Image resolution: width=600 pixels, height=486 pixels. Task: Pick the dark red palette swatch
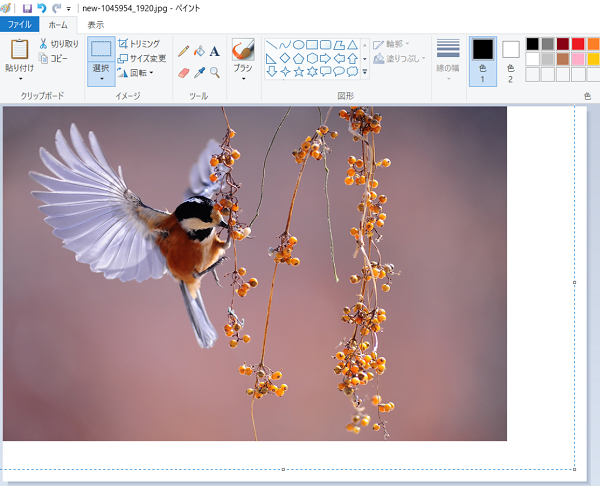click(563, 44)
